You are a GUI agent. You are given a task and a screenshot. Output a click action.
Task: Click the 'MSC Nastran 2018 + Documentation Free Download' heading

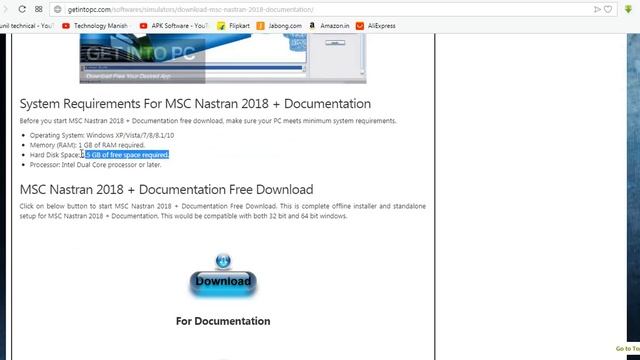pyautogui.click(x=167, y=189)
